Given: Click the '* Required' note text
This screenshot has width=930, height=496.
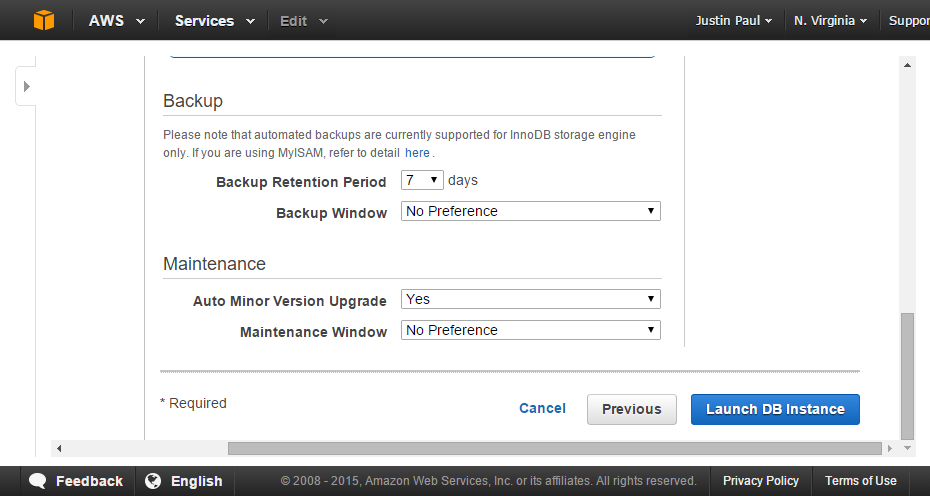Looking at the screenshot, I should coord(193,403).
